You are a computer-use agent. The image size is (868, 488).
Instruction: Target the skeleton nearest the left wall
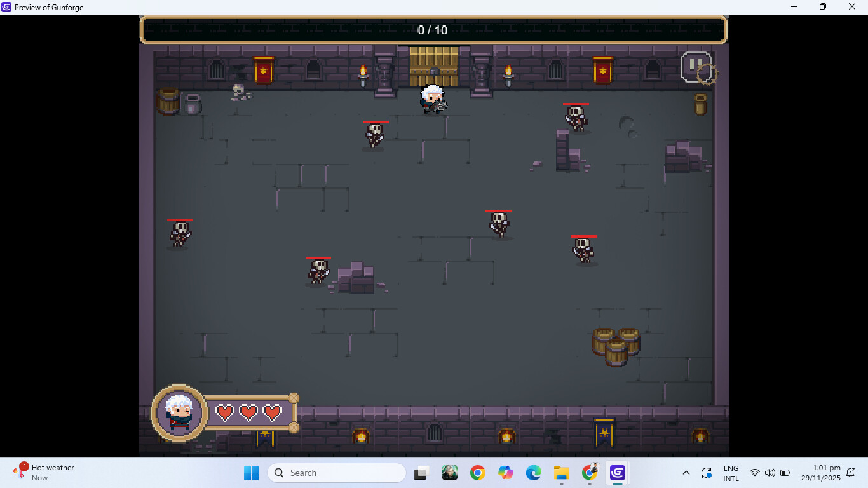[x=180, y=234]
